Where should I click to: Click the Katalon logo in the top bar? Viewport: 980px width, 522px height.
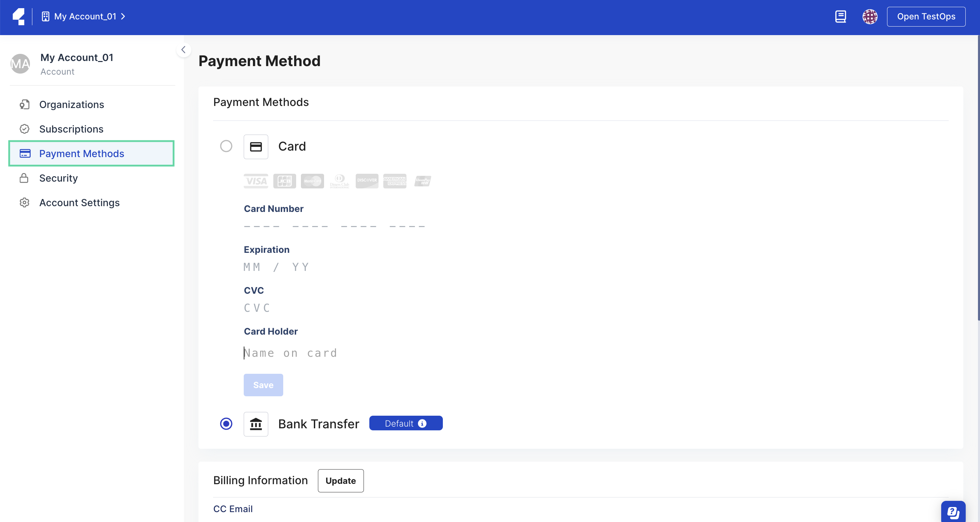pyautogui.click(x=19, y=16)
